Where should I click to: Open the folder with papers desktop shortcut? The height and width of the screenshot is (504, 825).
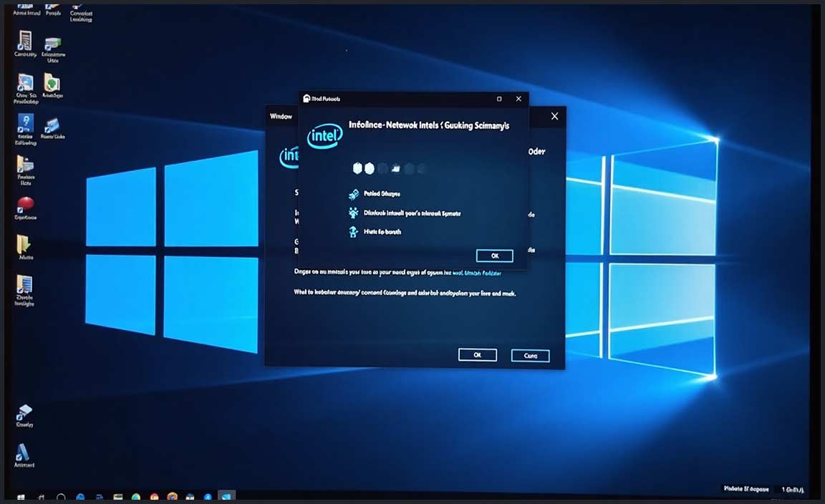tap(25, 165)
